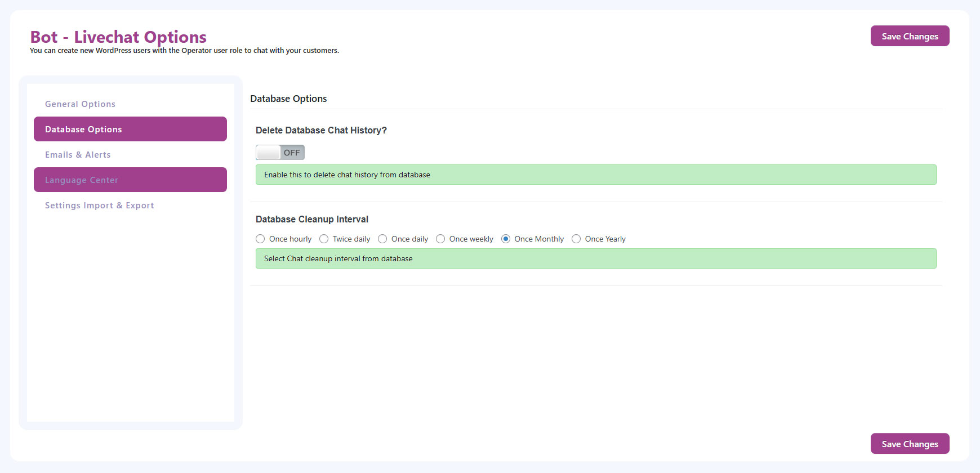
Task: Click the top Save Changes button
Action: click(x=910, y=36)
